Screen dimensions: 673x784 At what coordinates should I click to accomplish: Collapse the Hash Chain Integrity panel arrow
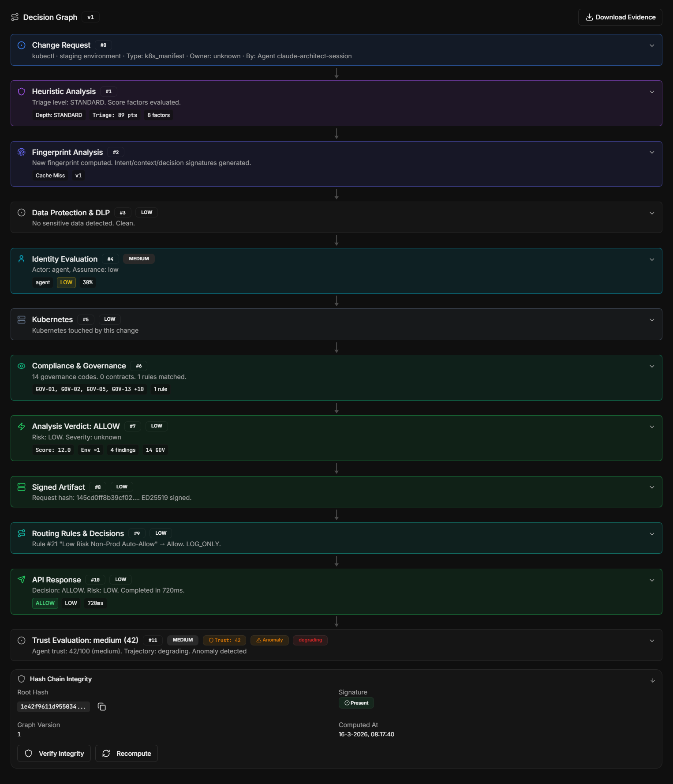[652, 680]
